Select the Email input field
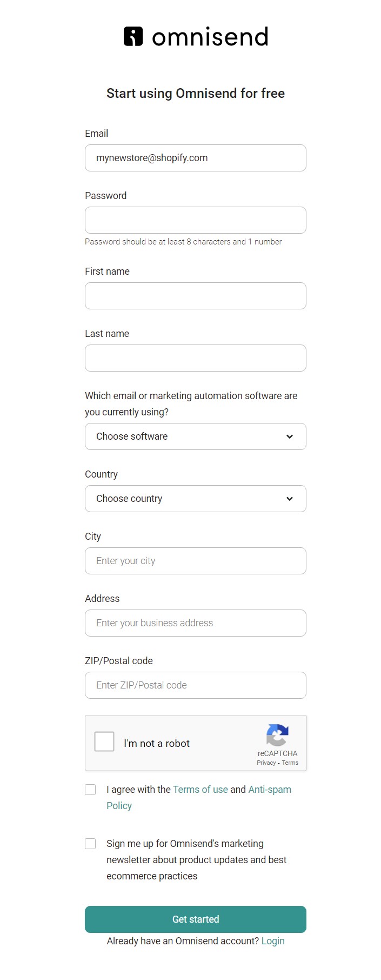The image size is (381, 980). [x=195, y=157]
